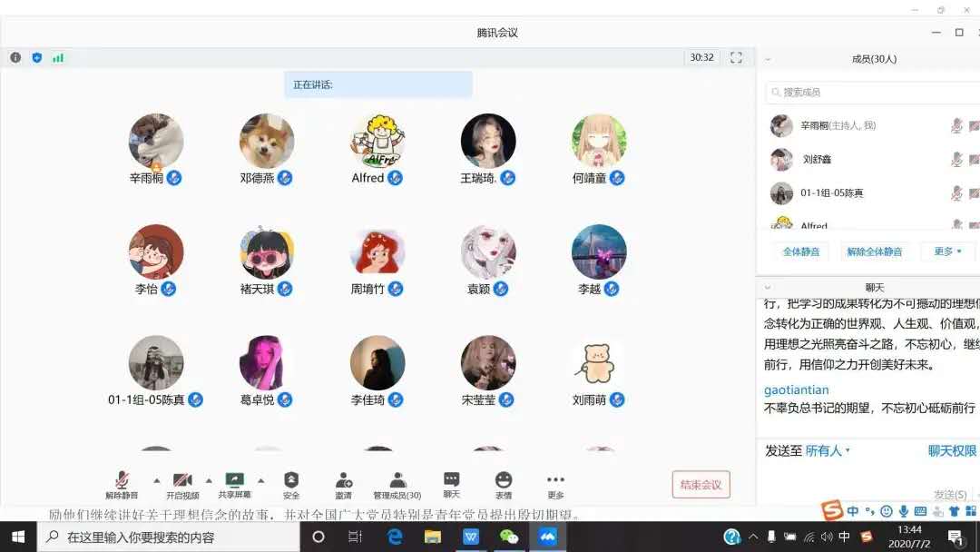Click the green network signal icon

click(x=58, y=57)
